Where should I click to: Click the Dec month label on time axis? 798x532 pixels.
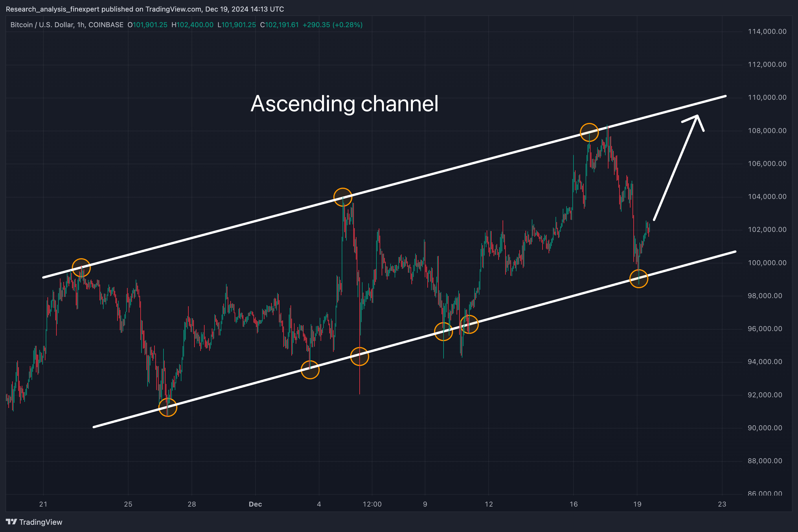[x=255, y=504]
